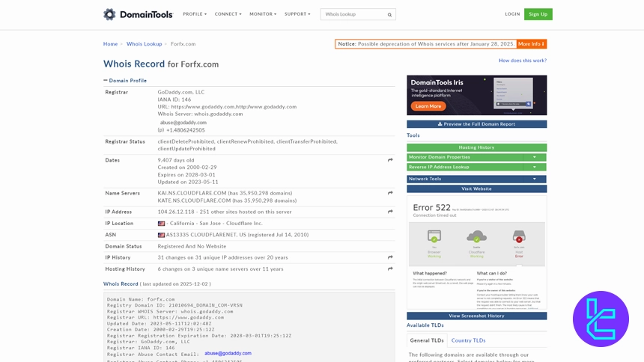The image size is (644, 362).
Task: Click the DomainTools gear logo
Action: (x=110, y=14)
